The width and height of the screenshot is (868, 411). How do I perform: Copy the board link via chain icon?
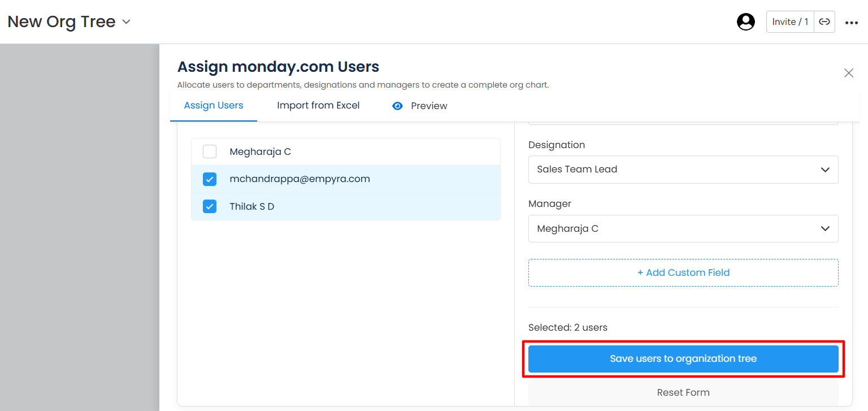824,22
